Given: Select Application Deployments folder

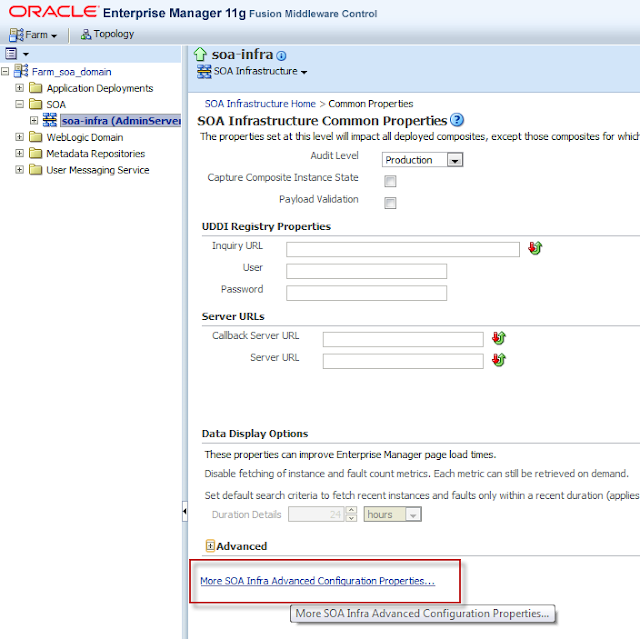Looking at the screenshot, I should click(100, 88).
